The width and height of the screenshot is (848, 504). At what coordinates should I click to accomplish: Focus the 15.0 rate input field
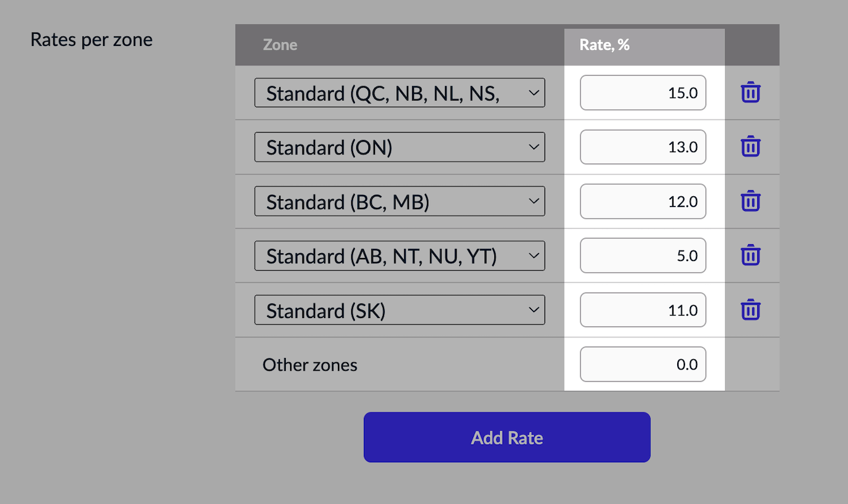[x=643, y=93]
